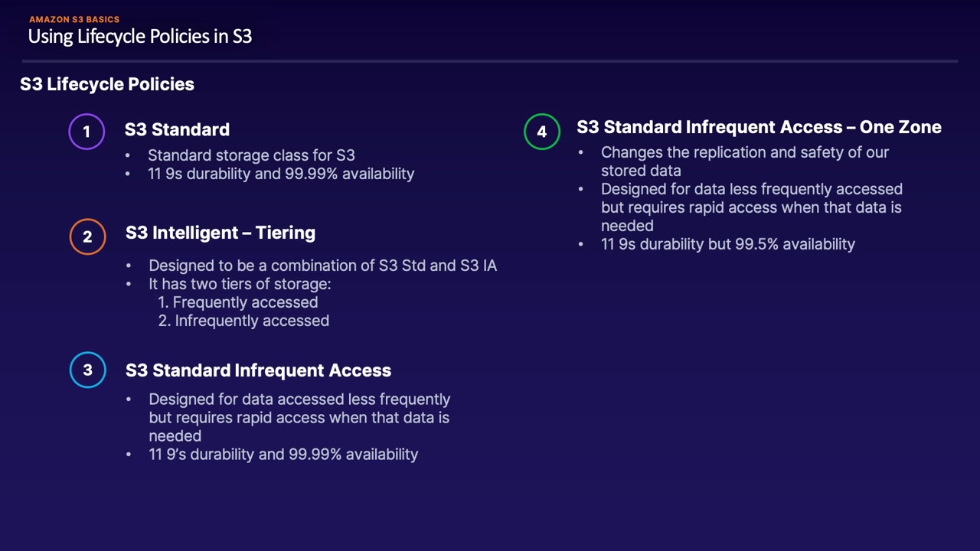Click the Standard storage class for S3 bullet

point(251,155)
